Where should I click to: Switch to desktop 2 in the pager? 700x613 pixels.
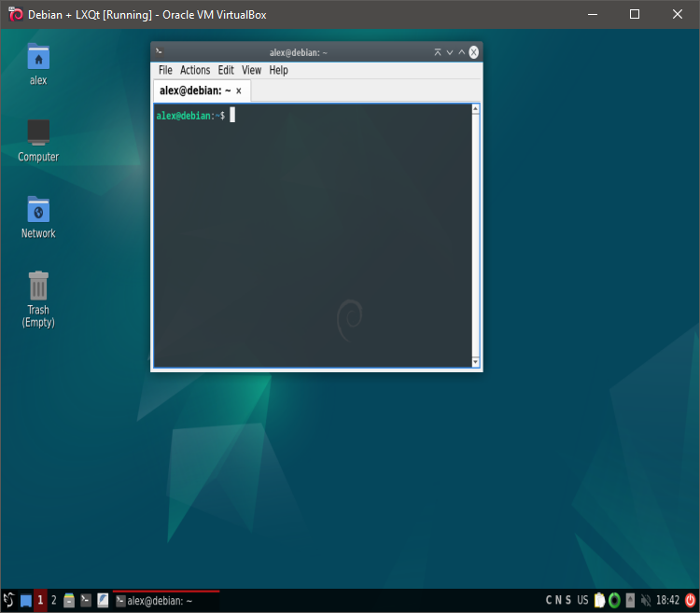53,600
